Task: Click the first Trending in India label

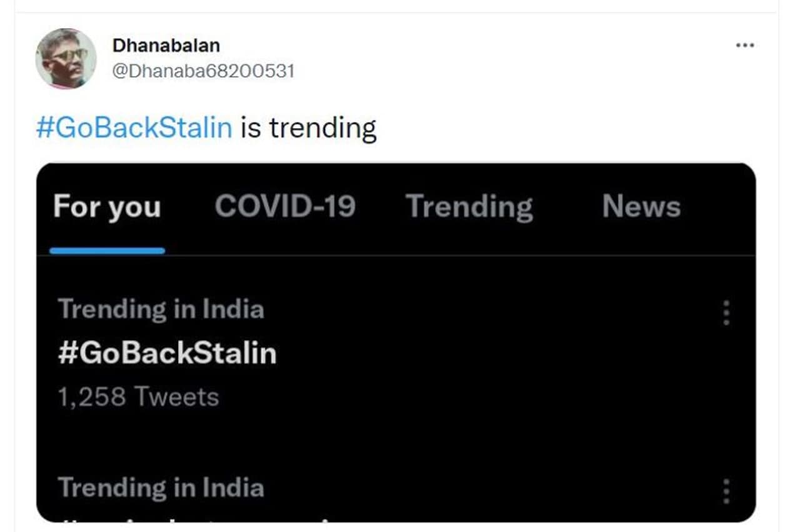Action: [x=161, y=309]
